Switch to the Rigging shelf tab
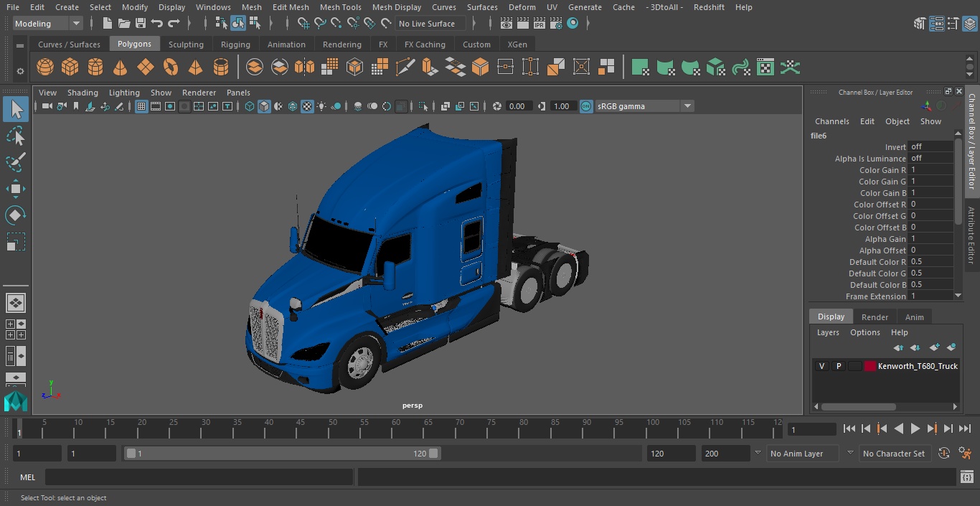The image size is (980, 506). [235, 44]
